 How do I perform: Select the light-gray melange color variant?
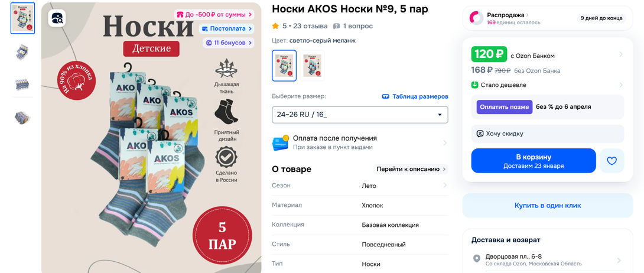pos(284,66)
